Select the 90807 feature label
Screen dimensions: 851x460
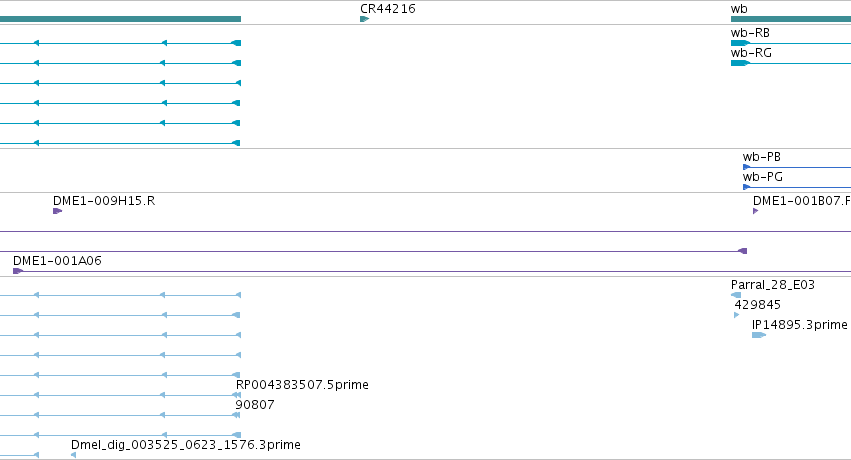click(x=255, y=405)
